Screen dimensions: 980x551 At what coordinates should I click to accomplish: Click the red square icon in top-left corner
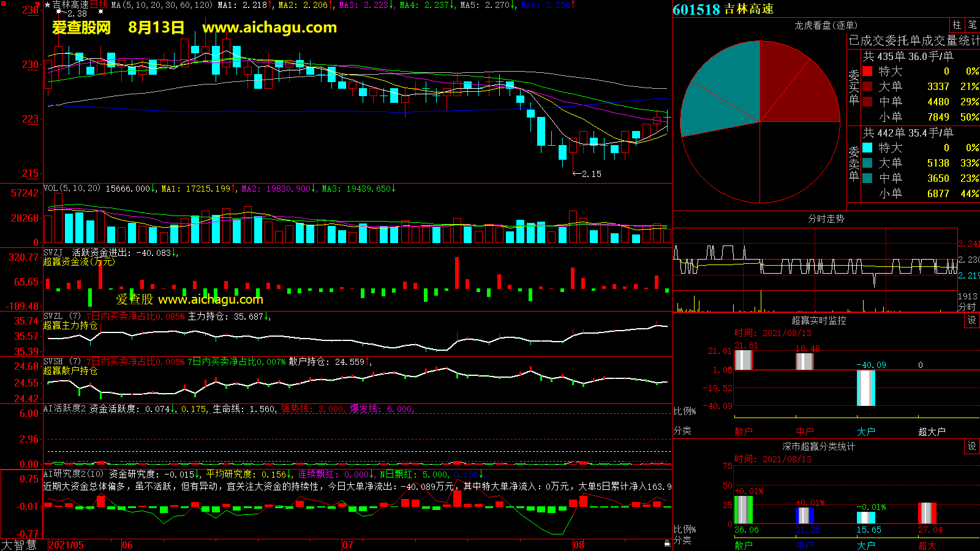pyautogui.click(x=3, y=4)
